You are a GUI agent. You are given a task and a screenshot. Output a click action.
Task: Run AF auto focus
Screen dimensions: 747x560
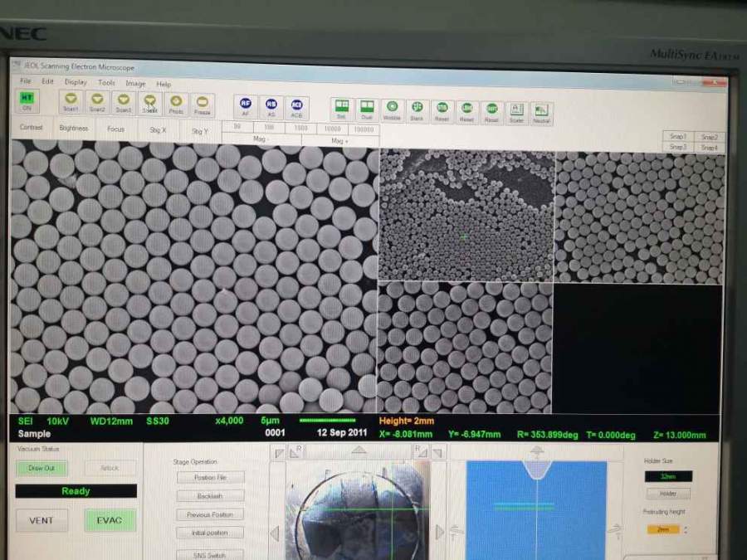pos(246,106)
